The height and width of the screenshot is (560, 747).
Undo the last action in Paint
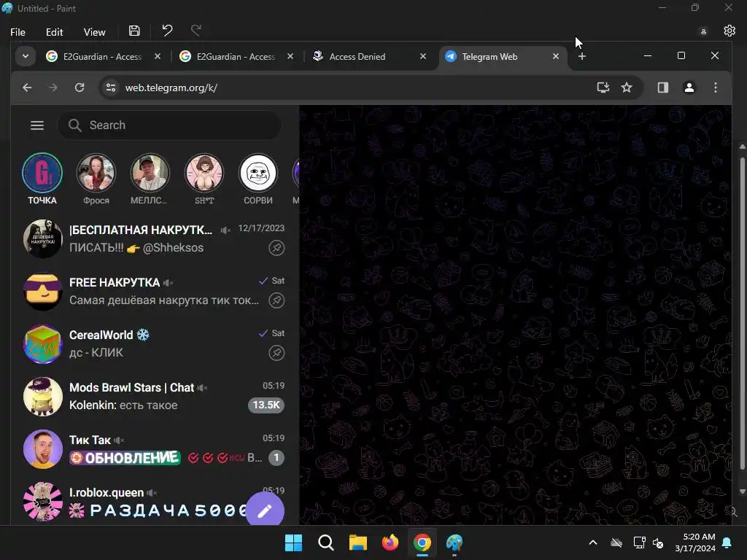pyautogui.click(x=167, y=31)
